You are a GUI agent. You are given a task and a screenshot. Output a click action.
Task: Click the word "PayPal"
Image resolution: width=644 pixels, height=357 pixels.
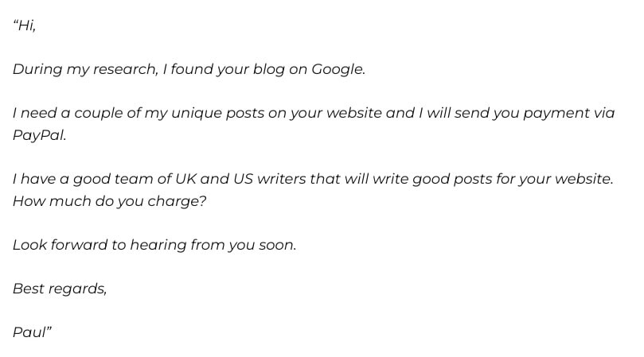[37, 135]
